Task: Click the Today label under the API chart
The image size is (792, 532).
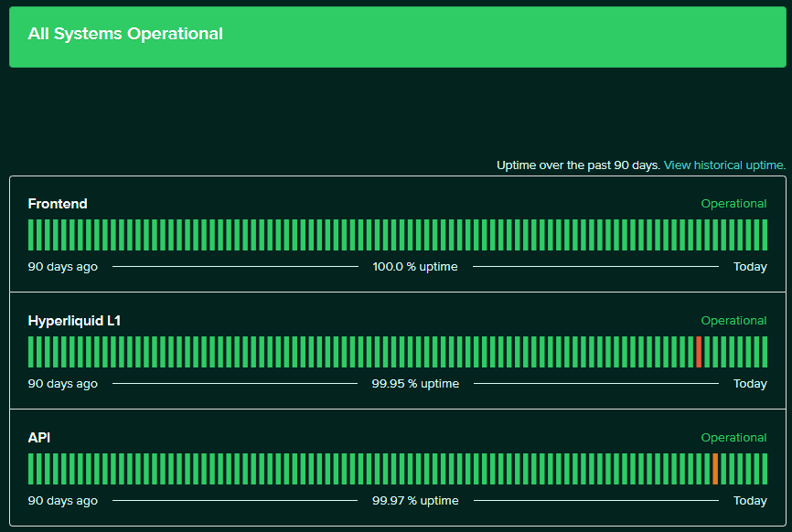Action: (x=750, y=500)
